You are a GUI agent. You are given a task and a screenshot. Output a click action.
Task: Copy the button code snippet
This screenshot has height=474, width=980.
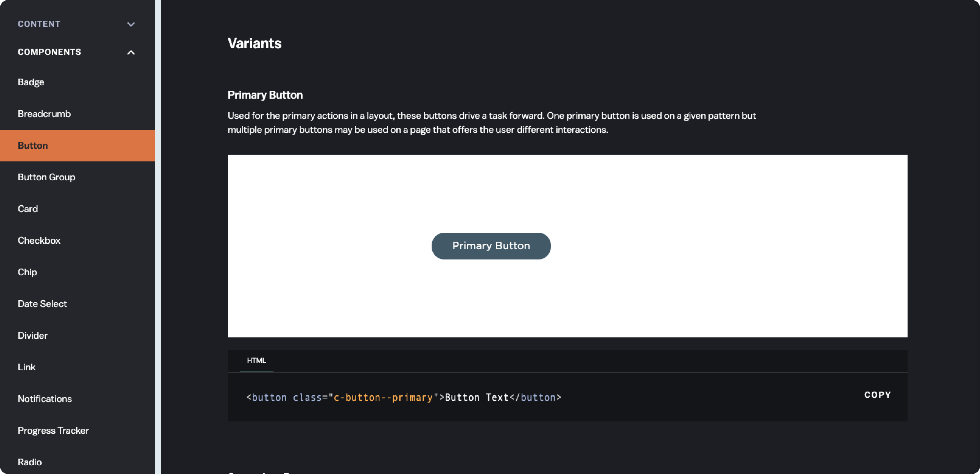pyautogui.click(x=877, y=395)
